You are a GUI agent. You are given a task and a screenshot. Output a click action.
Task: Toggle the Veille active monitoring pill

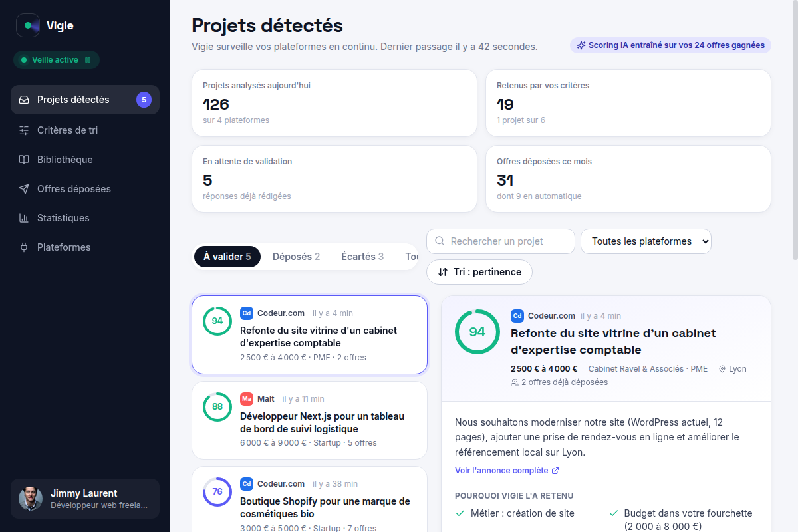tap(57, 60)
